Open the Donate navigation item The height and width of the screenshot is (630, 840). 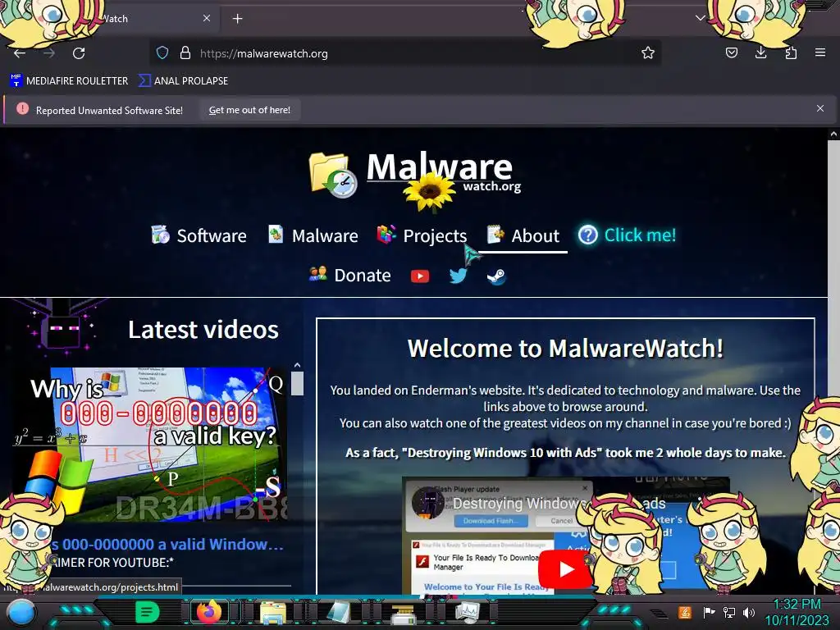pos(349,275)
